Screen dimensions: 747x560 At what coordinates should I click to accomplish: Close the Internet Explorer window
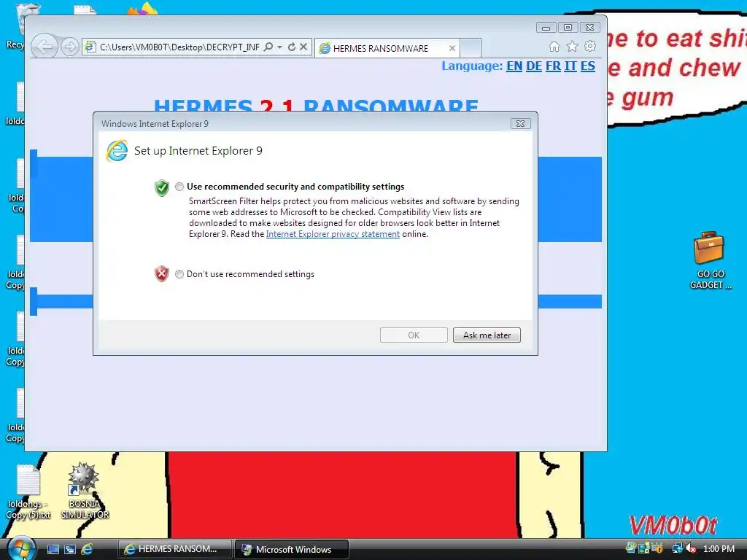pyautogui.click(x=589, y=28)
